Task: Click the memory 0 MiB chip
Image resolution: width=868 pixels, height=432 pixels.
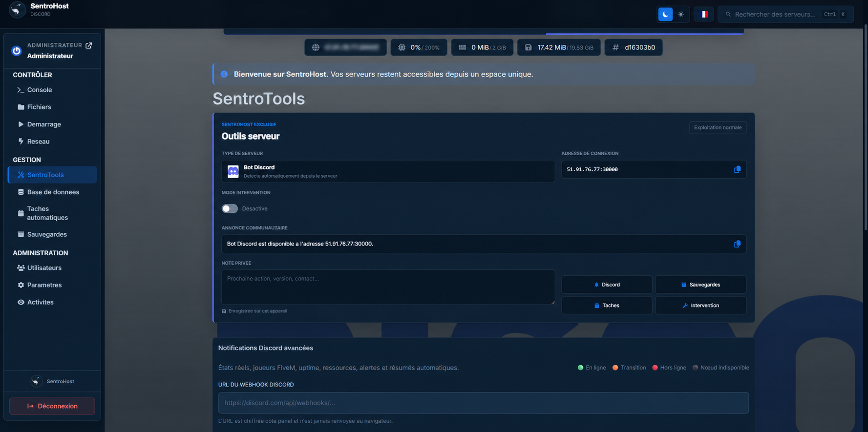Action: coord(482,47)
